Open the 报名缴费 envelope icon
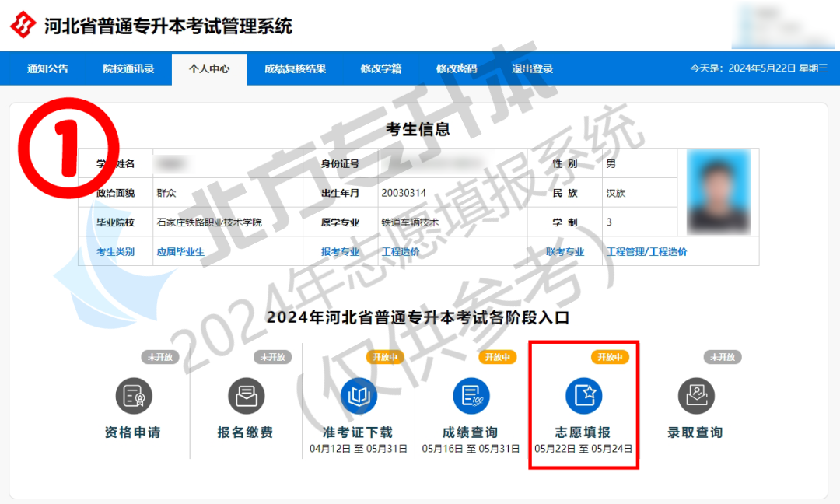The width and height of the screenshot is (840, 504). (246, 397)
